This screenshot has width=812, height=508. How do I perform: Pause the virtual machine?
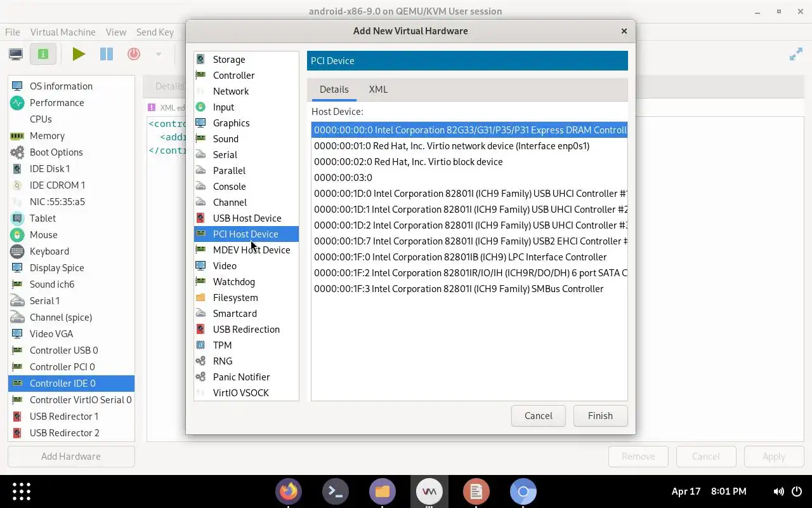click(107, 54)
